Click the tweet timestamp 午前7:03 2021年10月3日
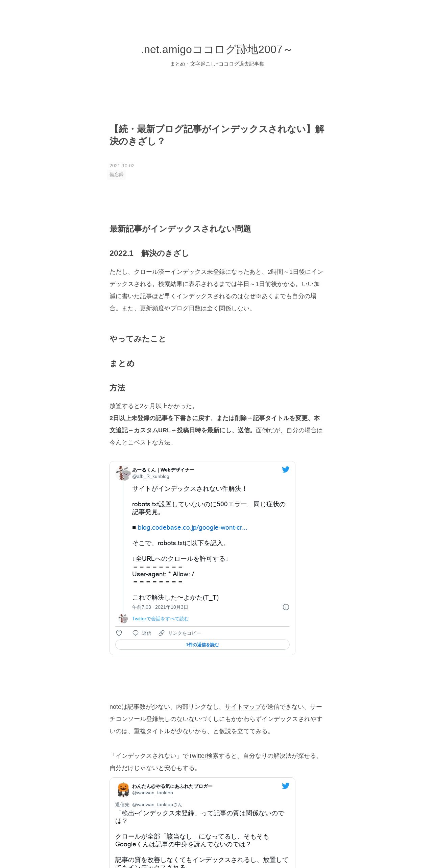Viewport: 434px width, 868px height. [x=160, y=607]
